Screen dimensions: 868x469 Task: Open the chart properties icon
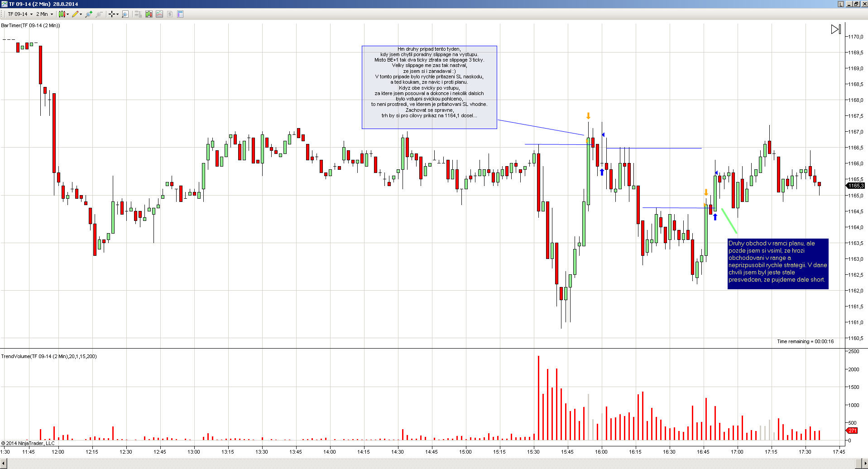click(180, 14)
